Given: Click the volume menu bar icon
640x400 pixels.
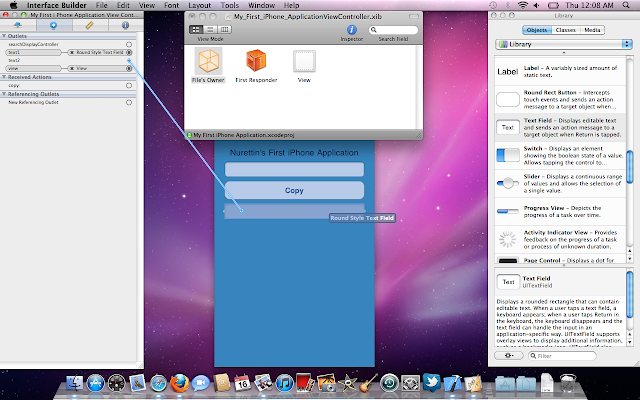Looking at the screenshot, I should coord(536,5).
